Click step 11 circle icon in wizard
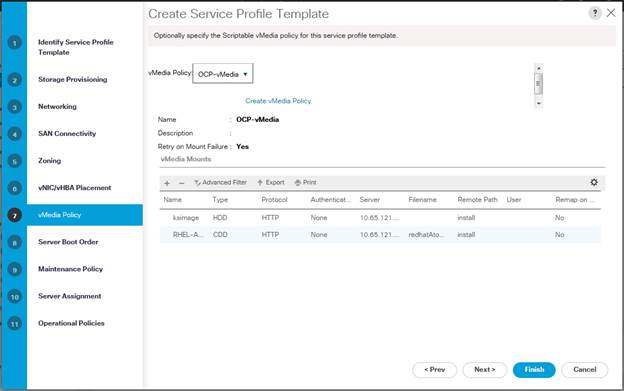Screen dimensions: 624x391 [x=15, y=324]
